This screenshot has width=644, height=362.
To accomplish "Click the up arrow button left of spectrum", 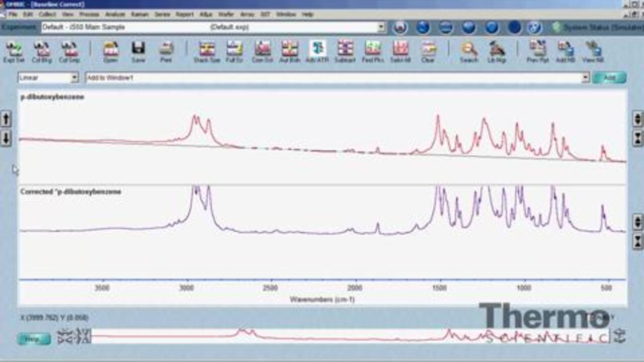I will (6, 119).
